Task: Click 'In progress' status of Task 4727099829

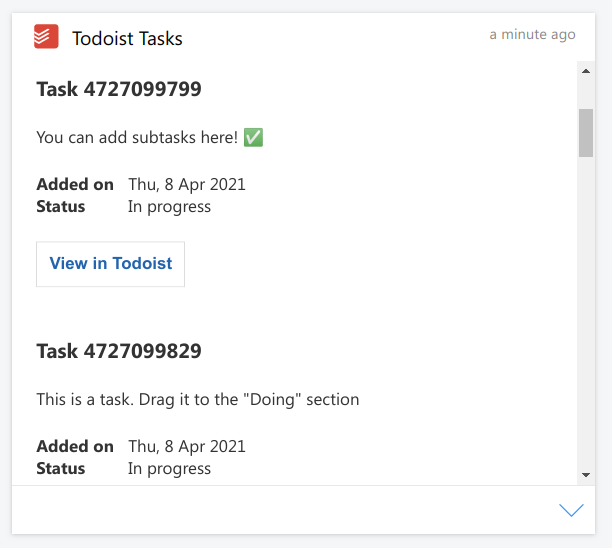Action: (169, 469)
